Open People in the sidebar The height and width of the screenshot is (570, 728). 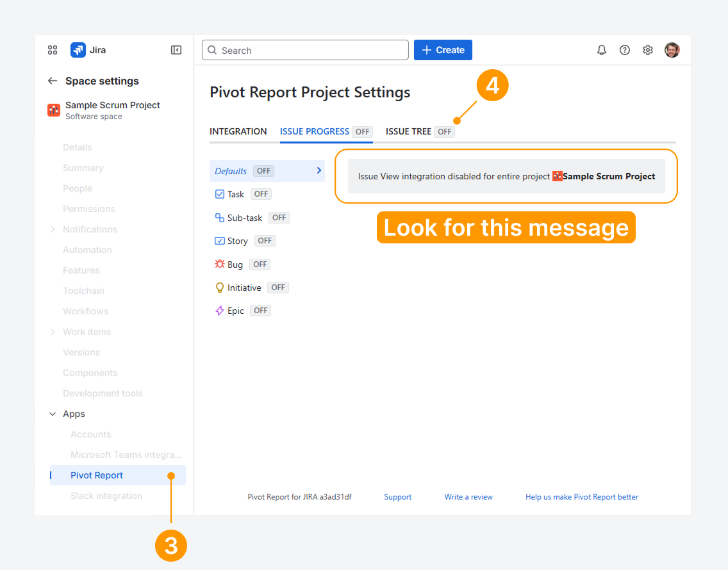coord(78,188)
